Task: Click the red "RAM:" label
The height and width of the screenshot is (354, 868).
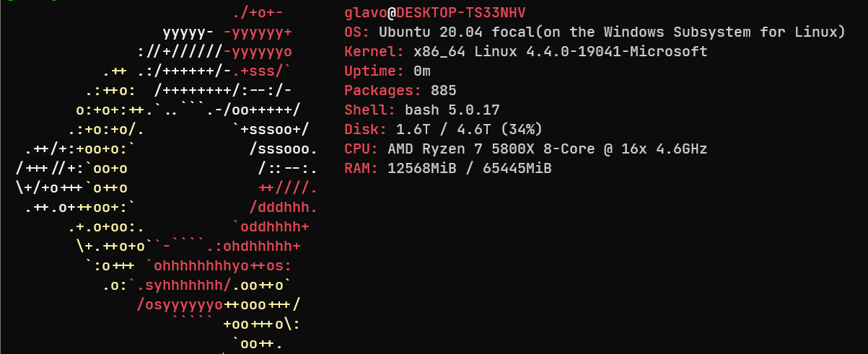Action: coord(361,169)
